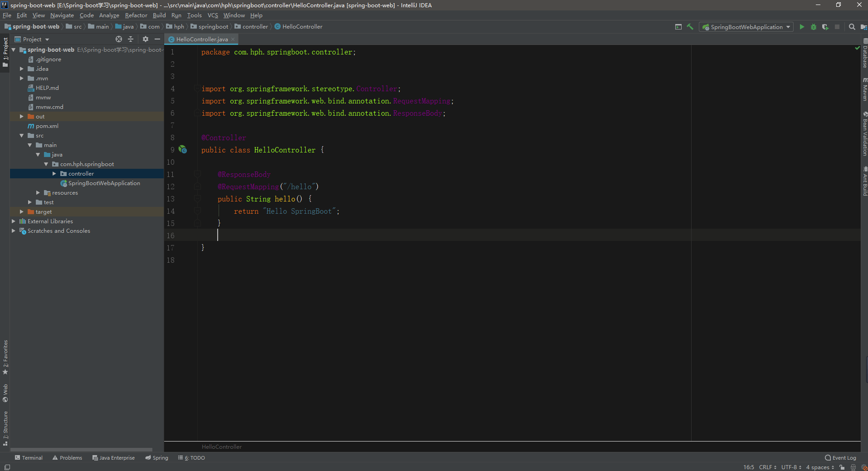Open the Spring tool window

[x=157, y=458]
